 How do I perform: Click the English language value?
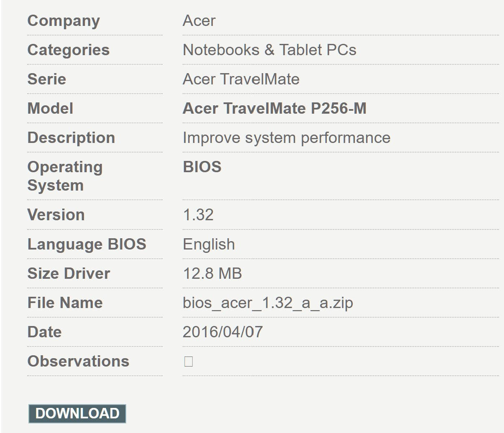click(x=209, y=244)
